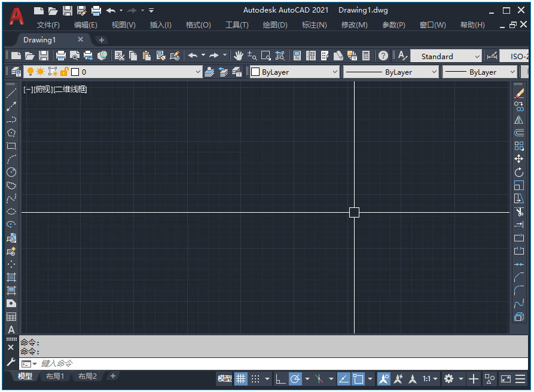Viewport: 534px width, 392px height.
Task: Select the Circle drawing tool
Action: [x=11, y=172]
